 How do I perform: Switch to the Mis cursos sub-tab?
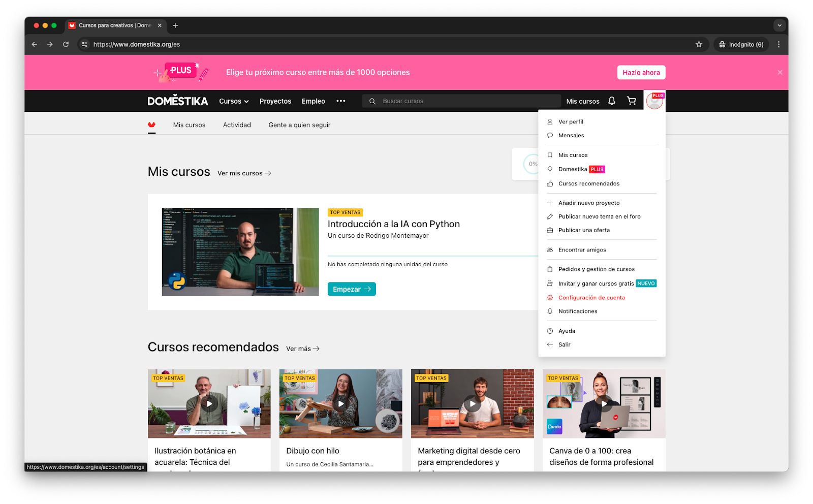point(189,125)
